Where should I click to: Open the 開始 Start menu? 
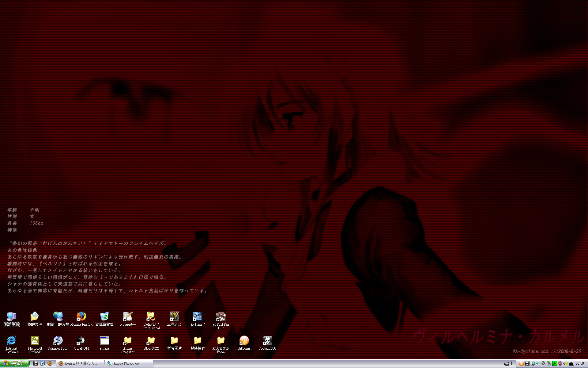click(x=15, y=363)
